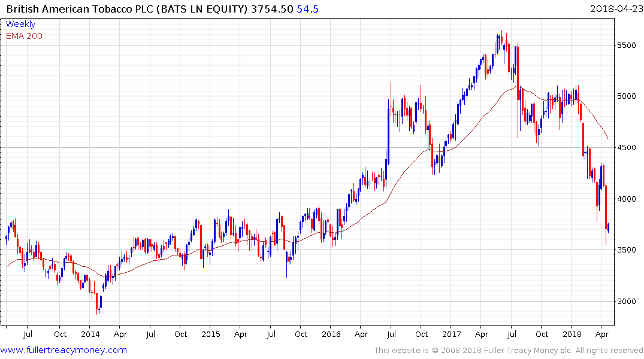Select the copyright notice 'Fuller Treacy Money plc'
Image resolution: width=644 pixels, height=359 pixels.
(x=528, y=351)
